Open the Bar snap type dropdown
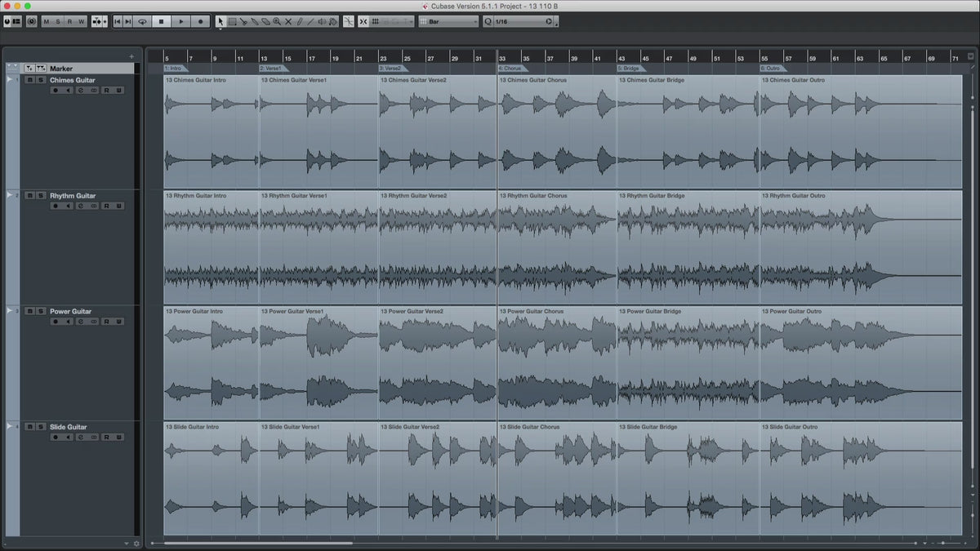980x551 pixels. click(448, 22)
